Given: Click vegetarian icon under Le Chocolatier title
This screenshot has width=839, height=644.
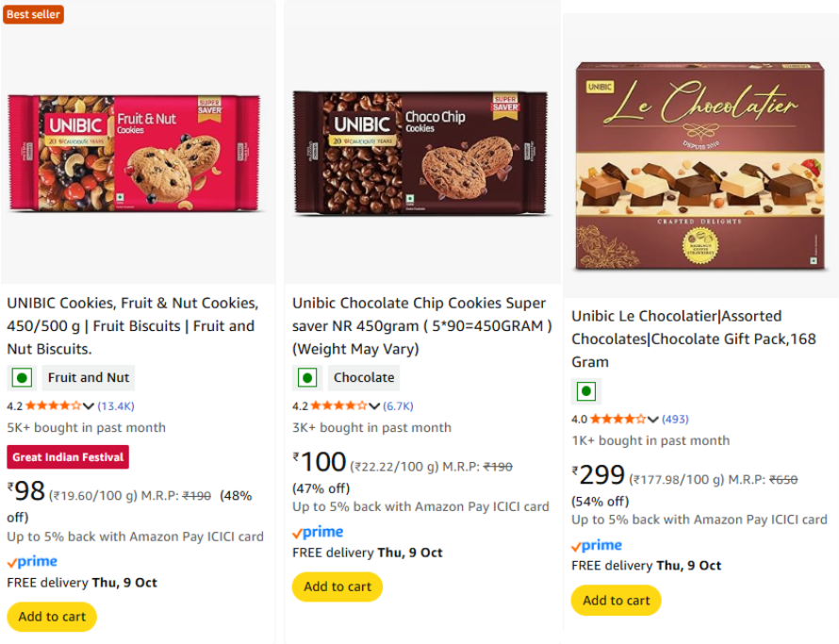Looking at the screenshot, I should (586, 391).
